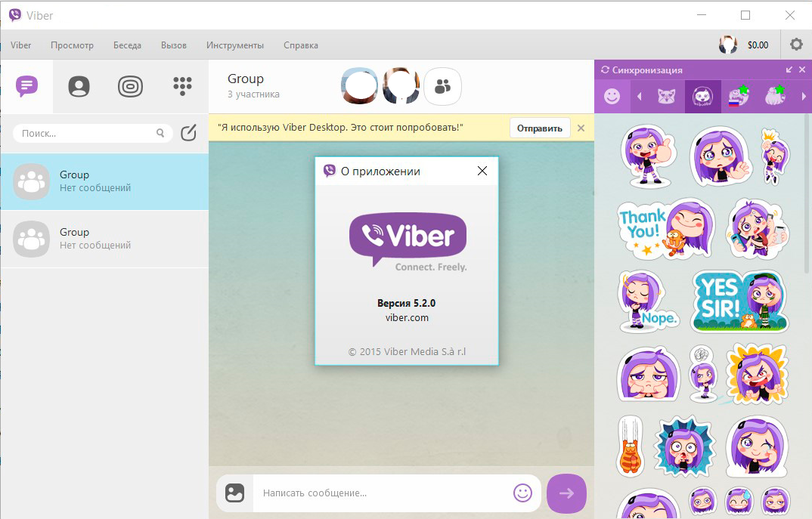812x519 pixels.
Task: Compose a new conversation icon
Action: (188, 133)
